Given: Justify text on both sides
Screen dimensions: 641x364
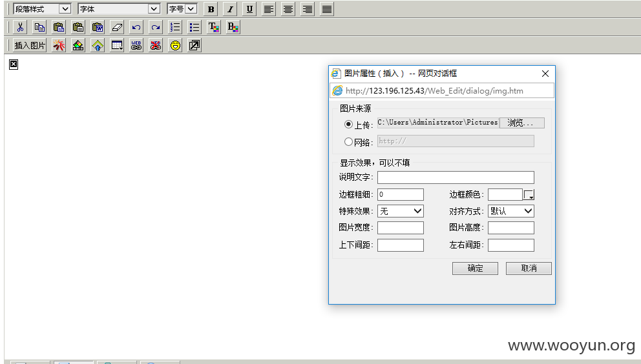Looking at the screenshot, I should click(x=326, y=9).
